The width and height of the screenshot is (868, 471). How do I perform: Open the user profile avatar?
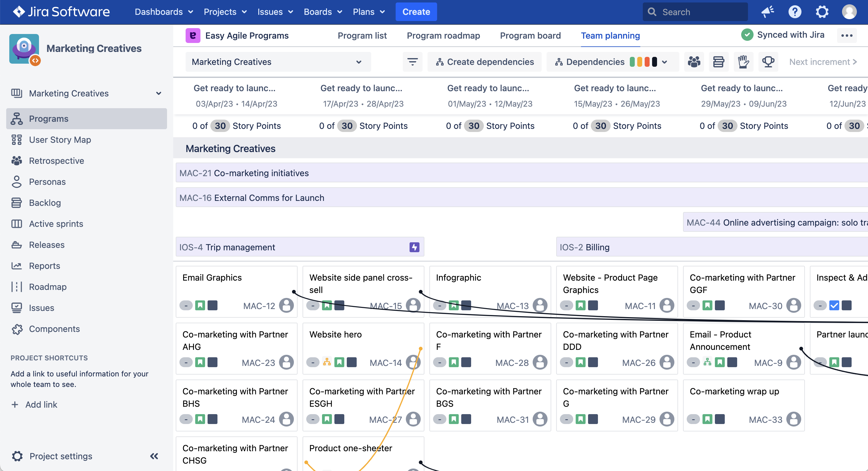tap(849, 12)
